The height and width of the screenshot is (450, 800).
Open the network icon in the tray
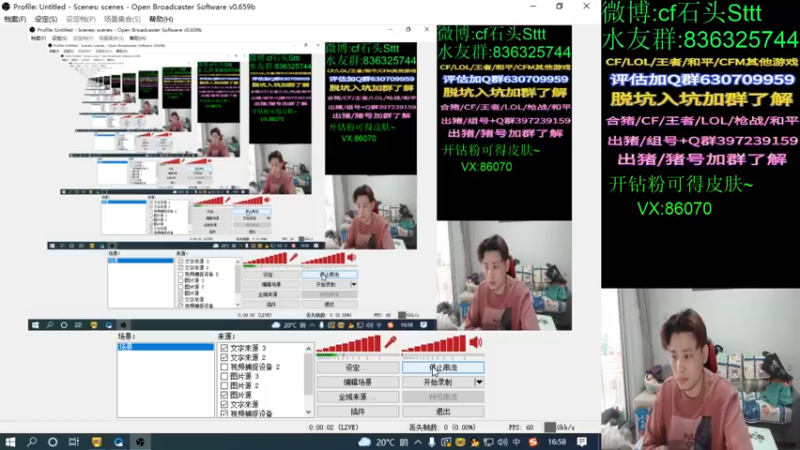(489, 442)
